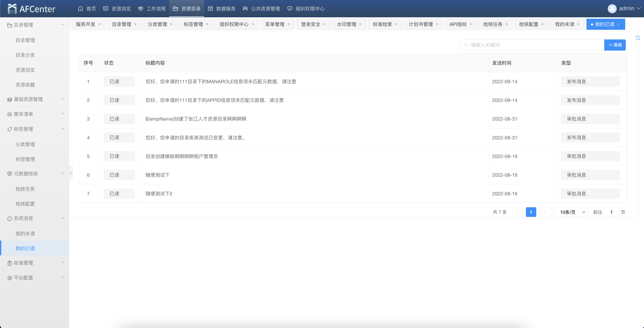Screen dimensions: 644x328
Task: Close the 检核任务 tab
Action: point(507,24)
